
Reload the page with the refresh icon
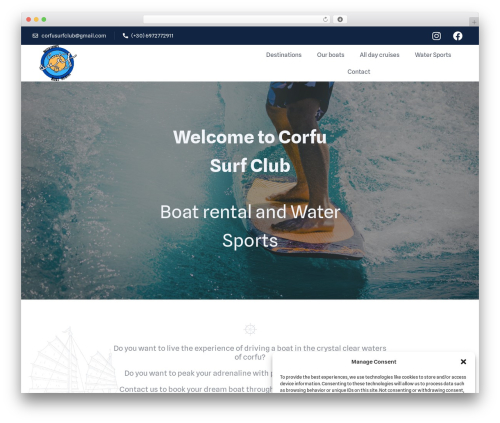point(325,19)
